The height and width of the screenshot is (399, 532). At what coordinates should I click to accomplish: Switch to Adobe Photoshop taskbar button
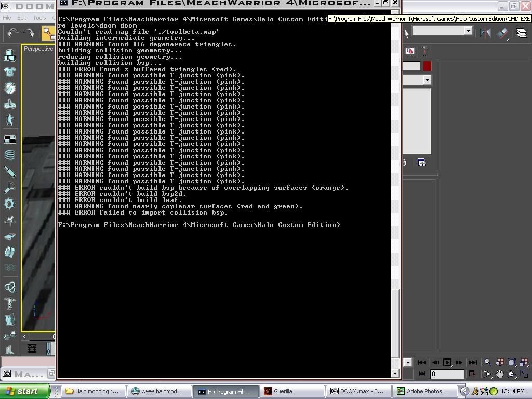tap(424, 391)
